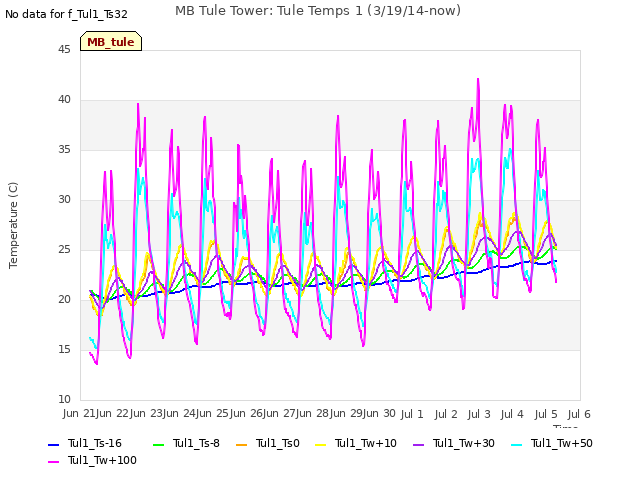Click the green Tul1_Ts-8 legend swatch

158,444
